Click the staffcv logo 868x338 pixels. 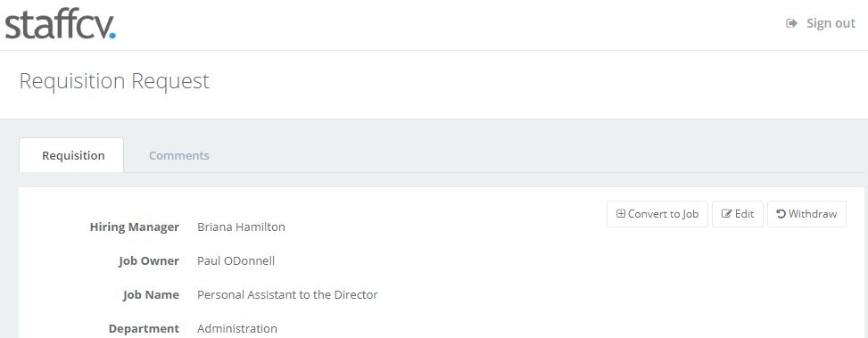(61, 26)
